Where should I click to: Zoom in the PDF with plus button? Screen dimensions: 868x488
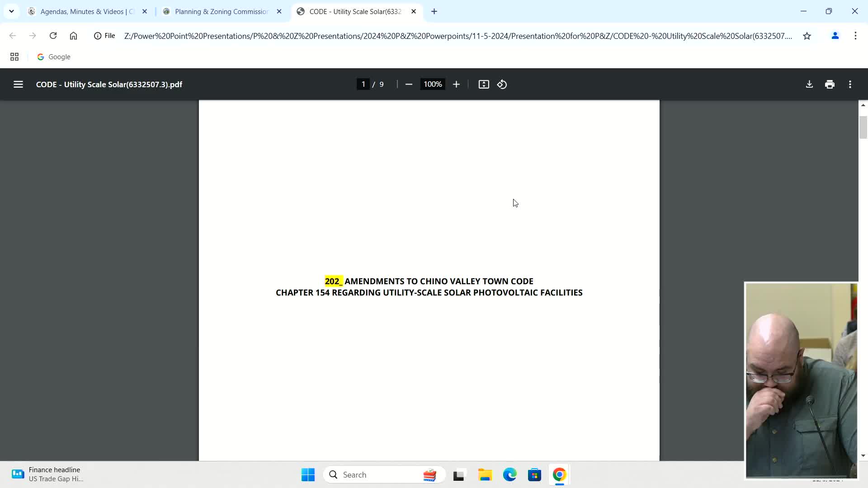(x=456, y=84)
